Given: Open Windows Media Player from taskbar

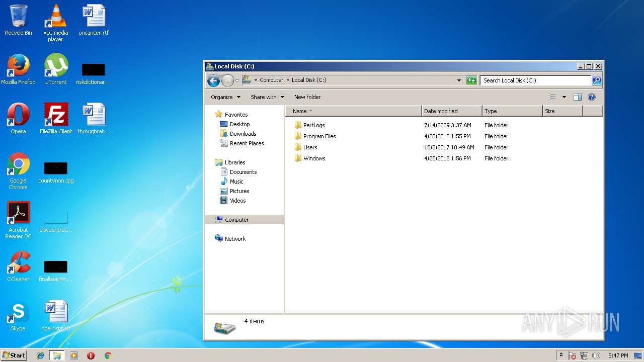Looking at the screenshot, I should pos(74,355).
